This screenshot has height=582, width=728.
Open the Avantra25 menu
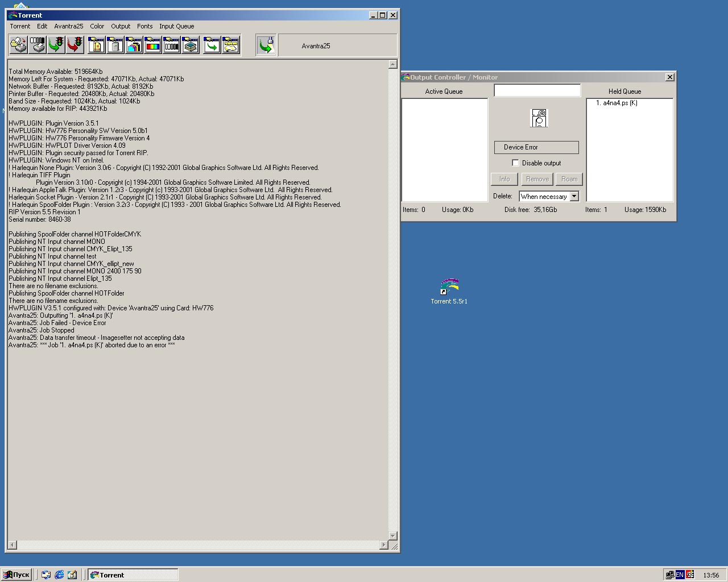(69, 26)
